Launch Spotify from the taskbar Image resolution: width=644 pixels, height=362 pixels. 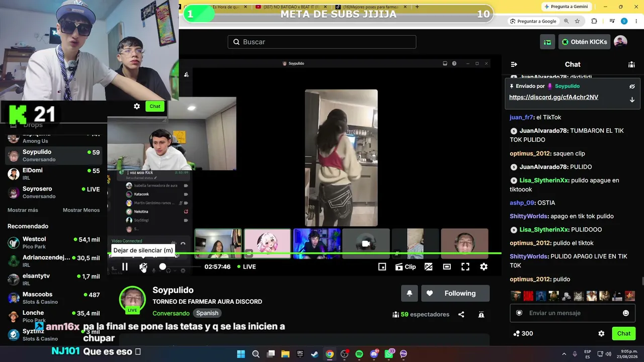pyautogui.click(x=359, y=354)
